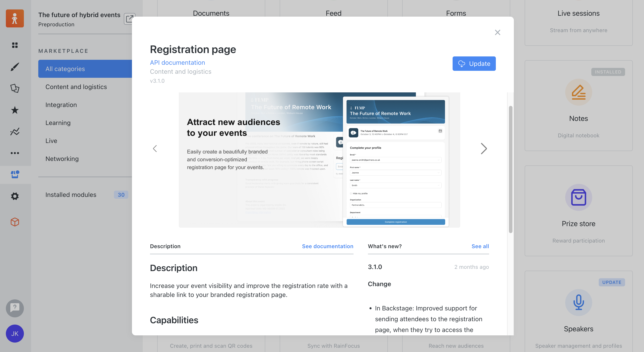The image size is (644, 352).
Task: Expand the Last name field dropdown
Action: click(438, 185)
